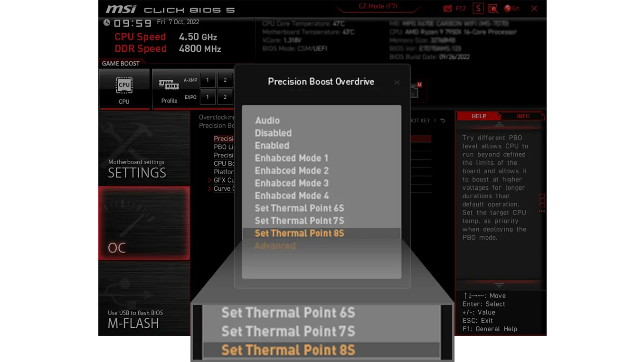Expand the Curve O submenu arrow
Viewport: 644px width, 362px height.
coord(209,189)
